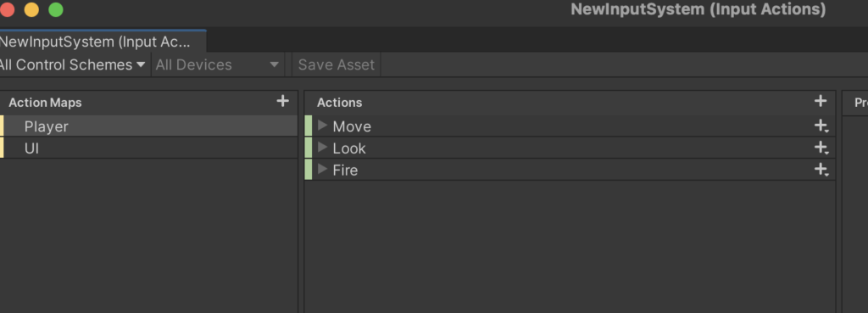868x313 pixels.
Task: Open add binding menu for Look action
Action: 821,148
